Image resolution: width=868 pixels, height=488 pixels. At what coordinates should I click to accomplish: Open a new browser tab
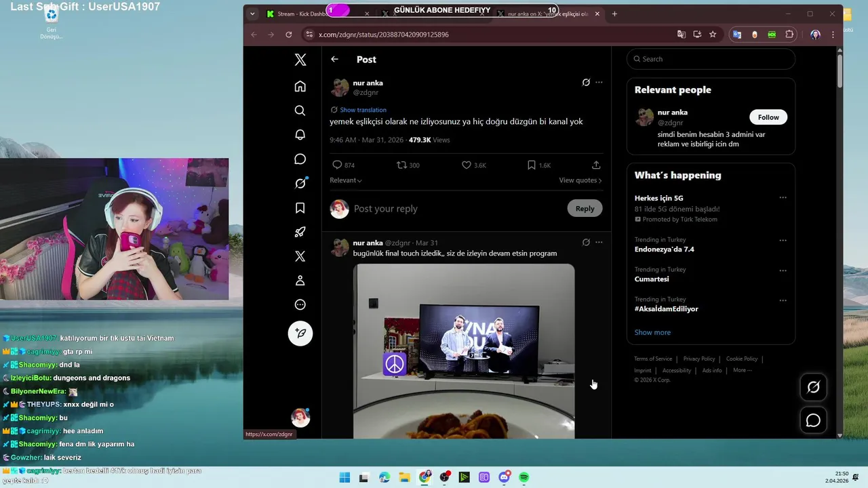(x=614, y=14)
